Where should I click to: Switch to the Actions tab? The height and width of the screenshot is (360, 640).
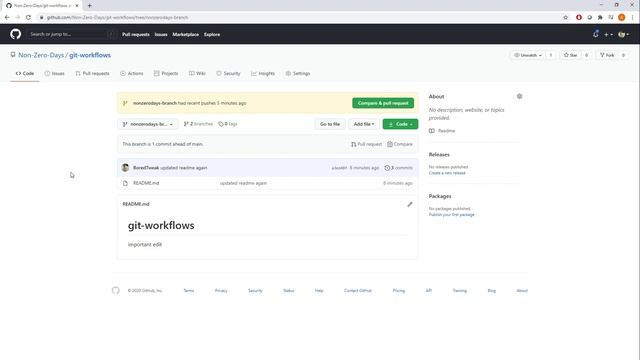pyautogui.click(x=132, y=73)
